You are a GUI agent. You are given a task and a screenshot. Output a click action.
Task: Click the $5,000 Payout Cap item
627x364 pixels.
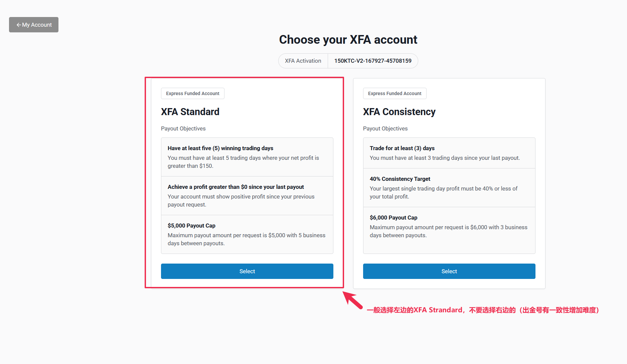[x=247, y=234]
